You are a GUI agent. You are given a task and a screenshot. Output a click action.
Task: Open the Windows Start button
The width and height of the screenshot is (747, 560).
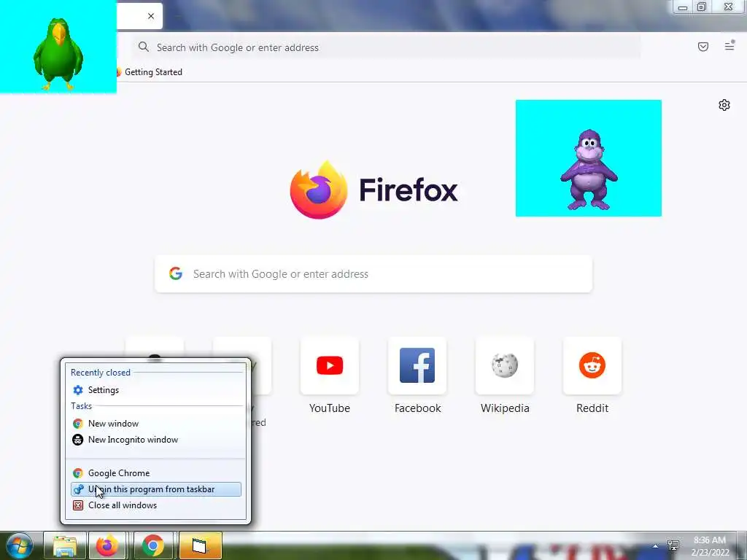[19, 545]
